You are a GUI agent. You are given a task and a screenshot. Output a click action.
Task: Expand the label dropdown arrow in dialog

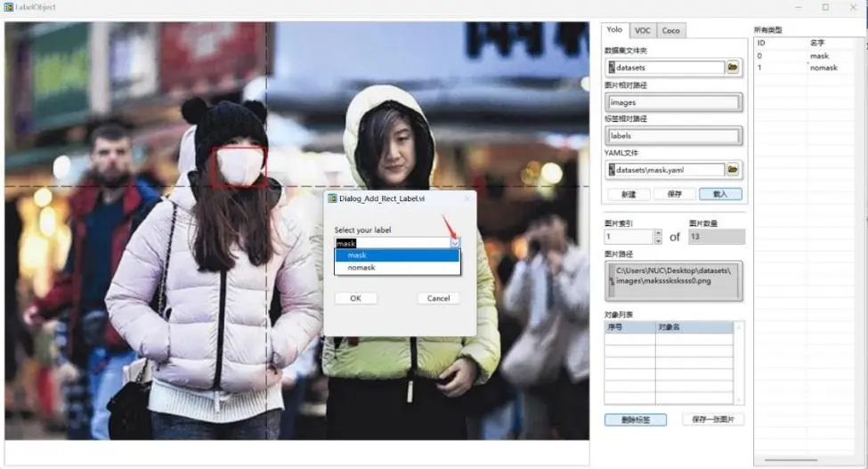tap(454, 242)
